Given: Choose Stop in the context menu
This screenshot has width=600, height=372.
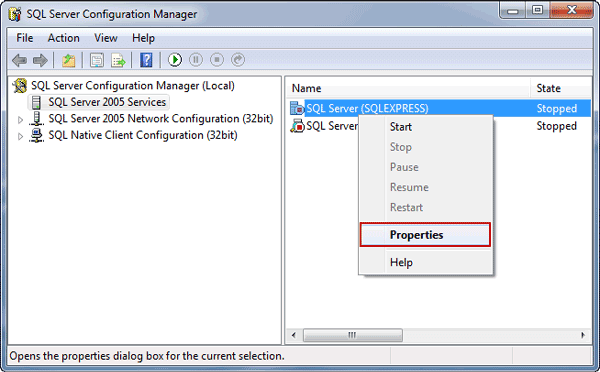Looking at the screenshot, I should click(x=426, y=147).
